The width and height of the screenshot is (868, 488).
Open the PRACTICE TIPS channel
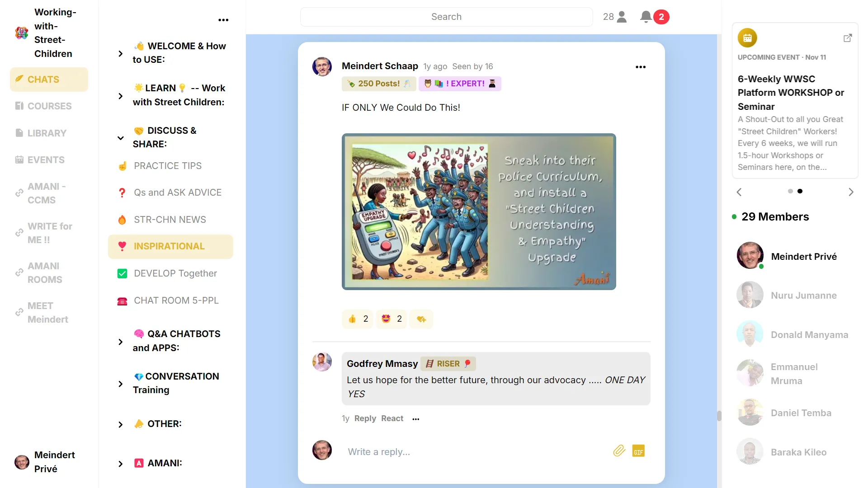click(x=168, y=166)
